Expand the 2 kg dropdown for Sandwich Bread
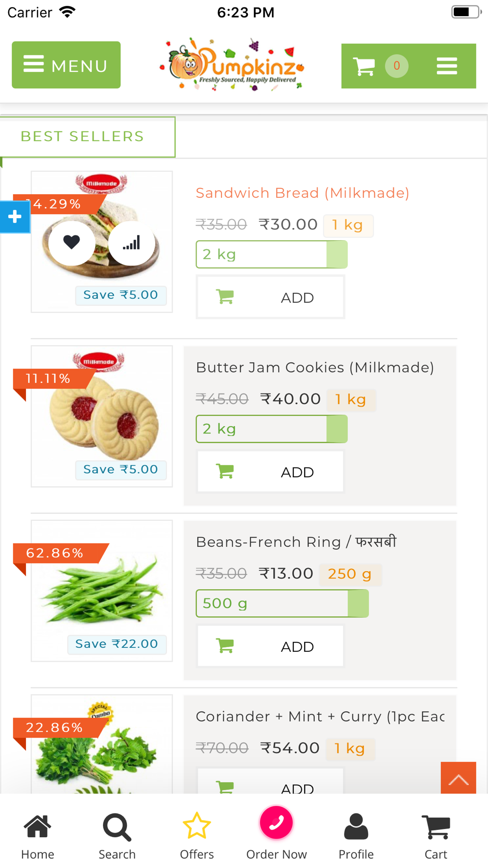The image size is (488, 868). (272, 254)
